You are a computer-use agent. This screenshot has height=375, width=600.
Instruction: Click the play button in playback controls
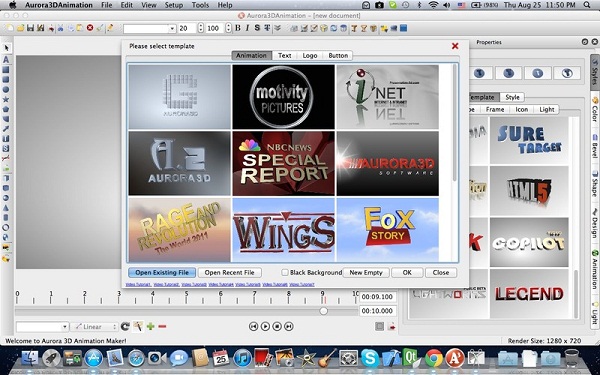tap(265, 326)
